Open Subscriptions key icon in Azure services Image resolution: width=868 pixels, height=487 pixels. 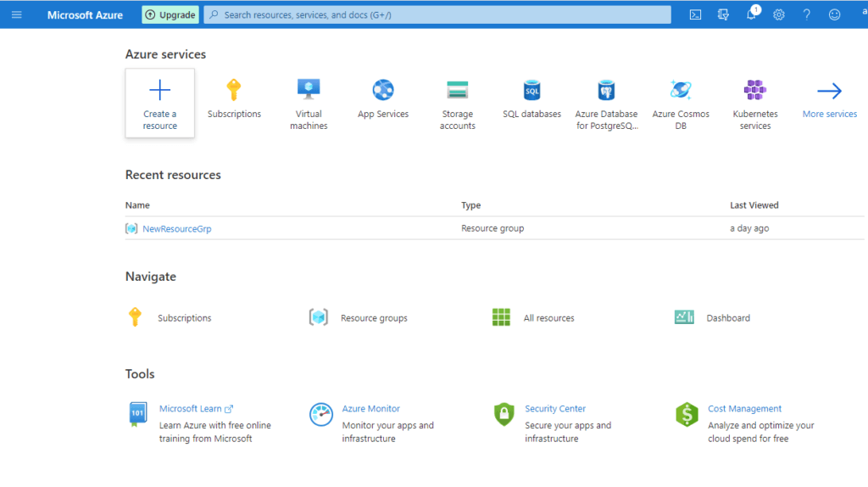tap(234, 90)
